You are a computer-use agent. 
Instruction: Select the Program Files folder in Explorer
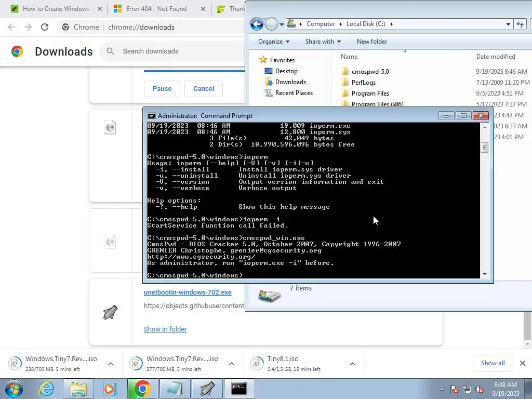click(x=370, y=94)
